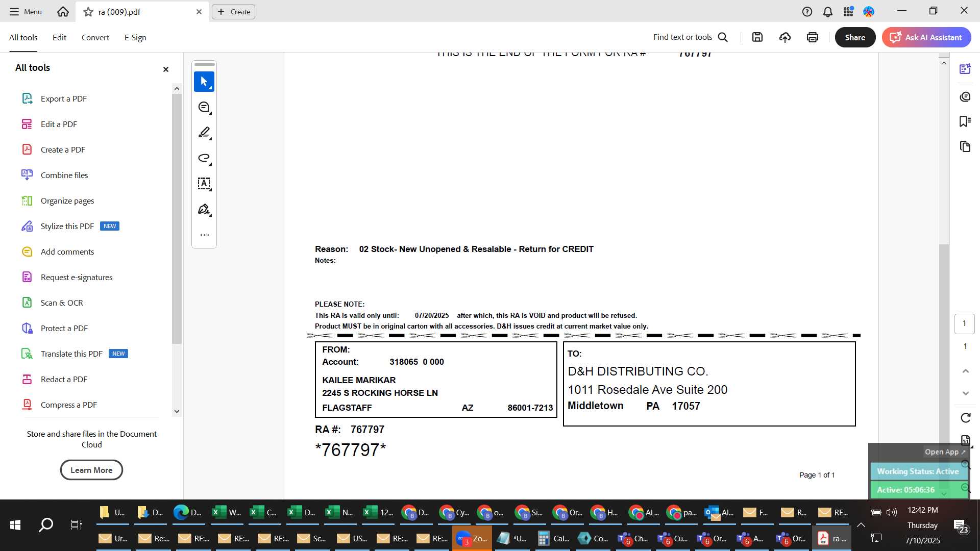Open the home screen icon
The height and width of the screenshot is (551, 980).
63,11
